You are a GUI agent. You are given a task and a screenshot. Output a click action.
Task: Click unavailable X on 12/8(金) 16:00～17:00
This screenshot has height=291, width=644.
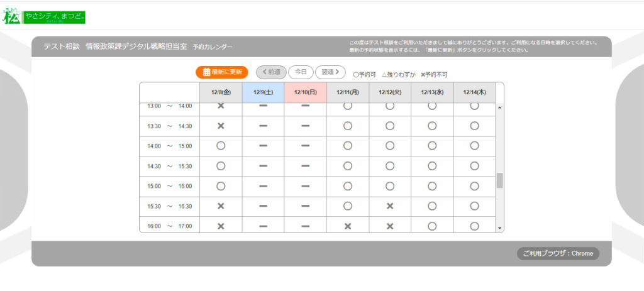(x=221, y=226)
